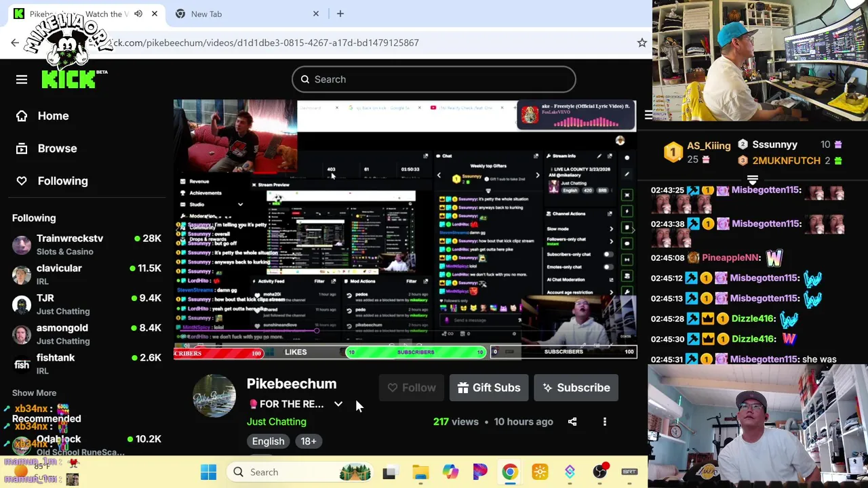Open the Kick sidebar hamburger menu
Viewport: 868px width, 488px height.
(22, 79)
